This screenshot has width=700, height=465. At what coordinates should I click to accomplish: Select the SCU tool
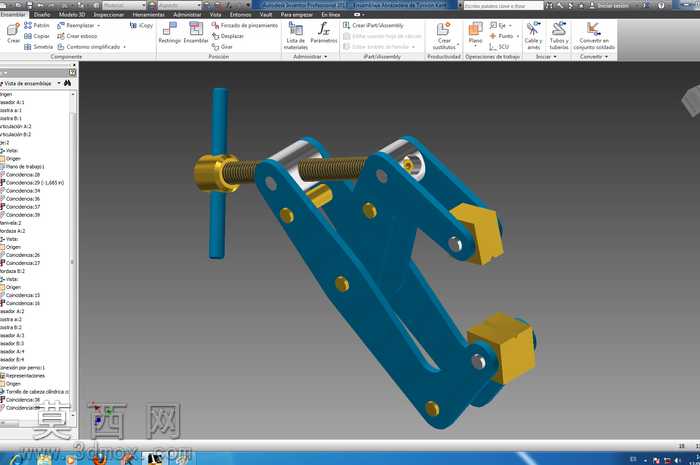(x=499, y=47)
